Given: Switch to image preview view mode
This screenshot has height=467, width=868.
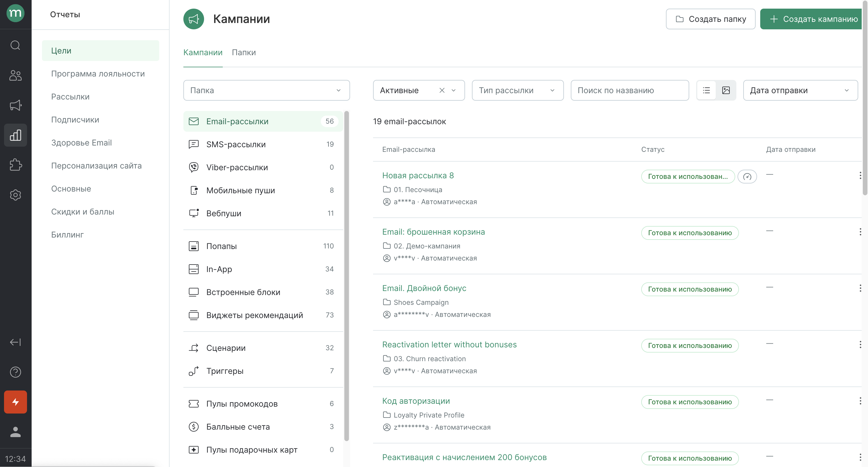Looking at the screenshot, I should coord(726,90).
